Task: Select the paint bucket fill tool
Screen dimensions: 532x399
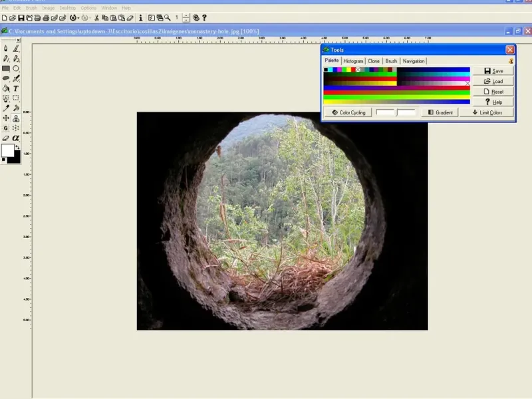Action: tap(6, 88)
